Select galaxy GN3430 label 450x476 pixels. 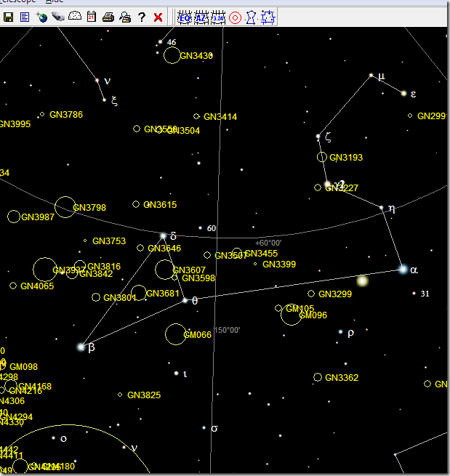196,56
